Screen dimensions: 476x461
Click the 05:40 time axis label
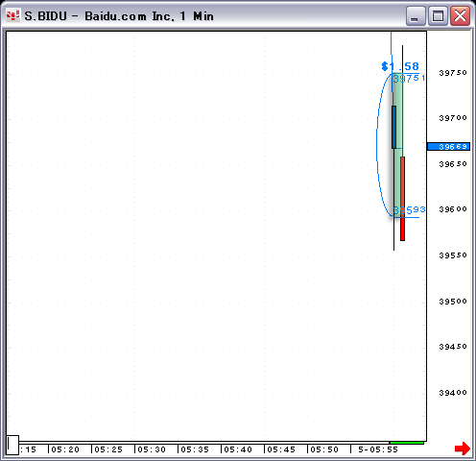point(238,449)
